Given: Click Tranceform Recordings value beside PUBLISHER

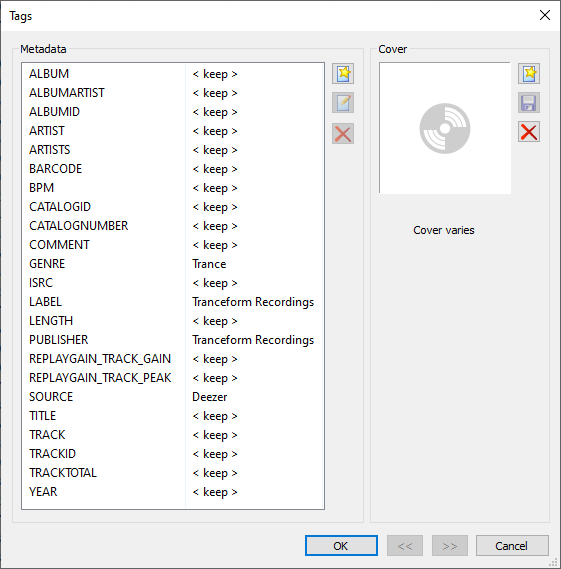Looking at the screenshot, I should tap(253, 340).
